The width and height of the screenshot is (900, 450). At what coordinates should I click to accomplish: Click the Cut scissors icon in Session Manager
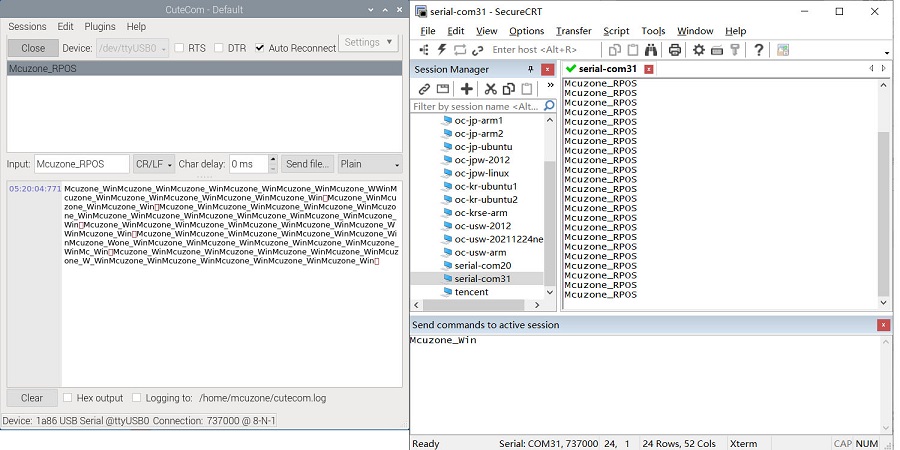click(x=490, y=89)
